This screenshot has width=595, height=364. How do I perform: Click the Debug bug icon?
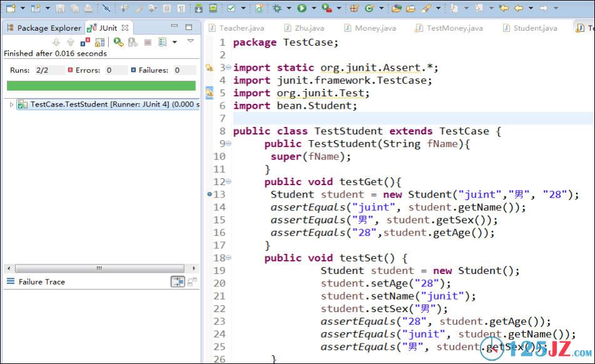(277, 8)
